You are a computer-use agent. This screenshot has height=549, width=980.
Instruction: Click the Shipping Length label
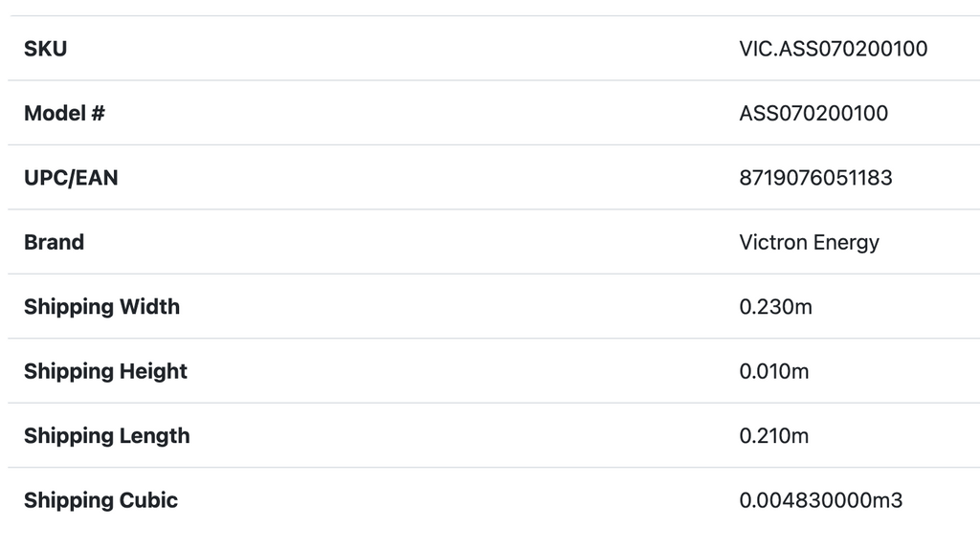coord(106,436)
